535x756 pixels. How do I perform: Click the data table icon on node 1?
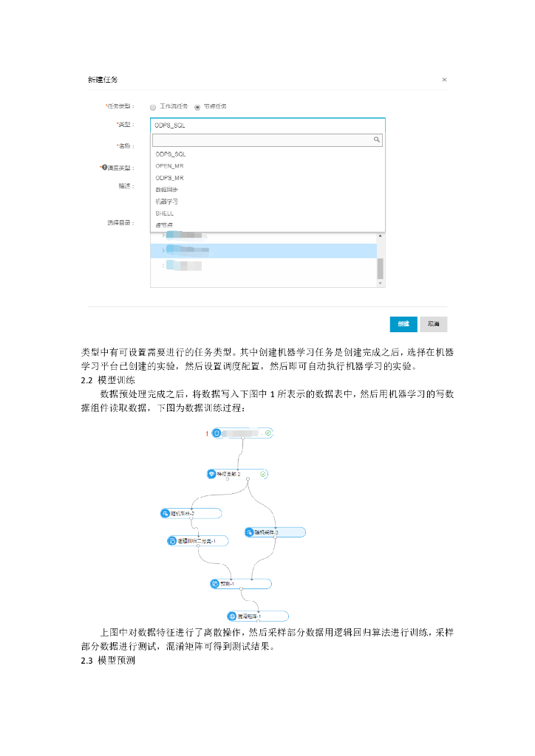pos(217,433)
